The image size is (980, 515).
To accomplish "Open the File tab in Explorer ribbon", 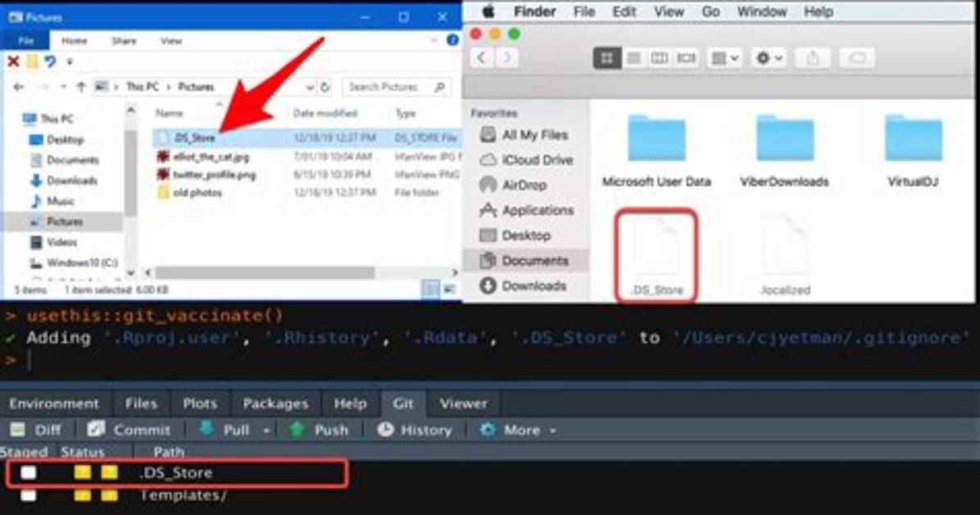I will click(x=25, y=41).
